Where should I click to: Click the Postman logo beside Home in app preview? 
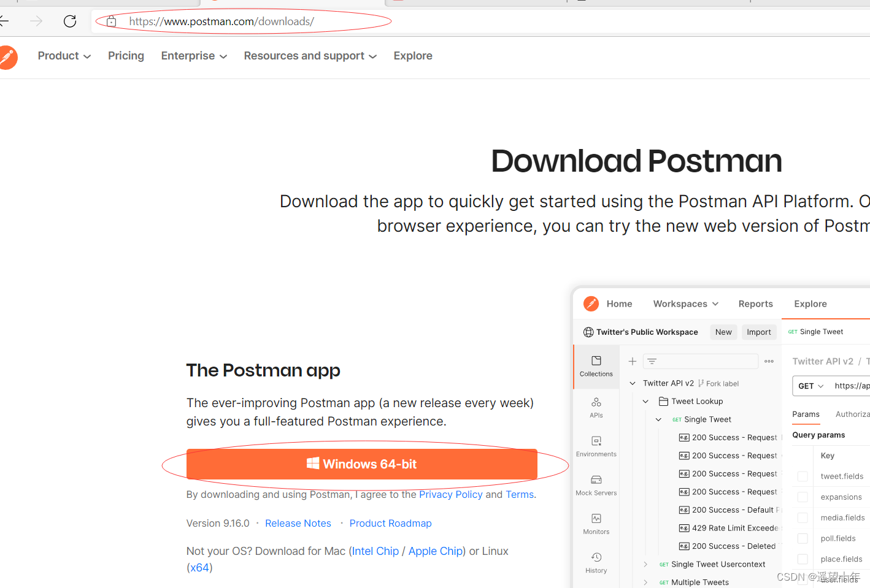(591, 304)
